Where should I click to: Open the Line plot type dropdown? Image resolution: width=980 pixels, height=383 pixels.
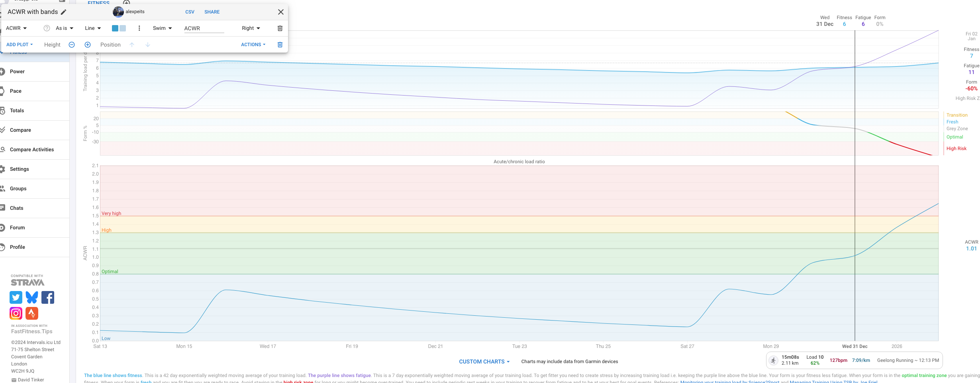click(93, 28)
